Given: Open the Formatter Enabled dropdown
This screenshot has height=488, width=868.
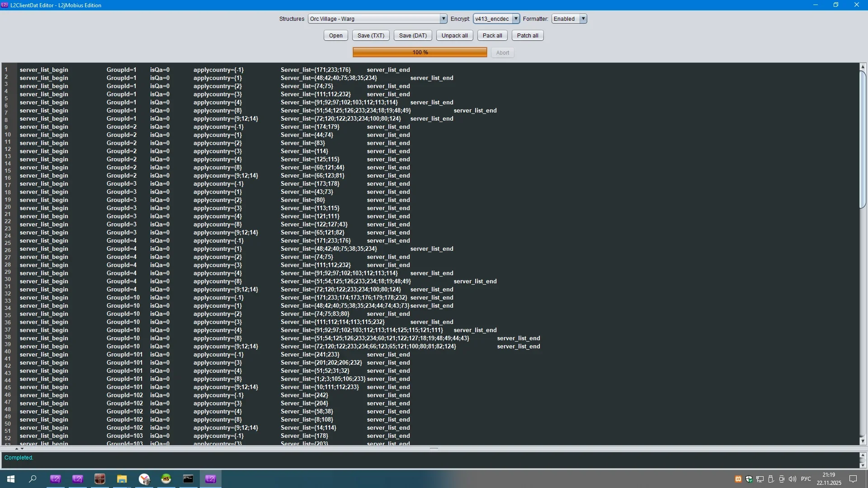Looking at the screenshot, I should point(583,19).
